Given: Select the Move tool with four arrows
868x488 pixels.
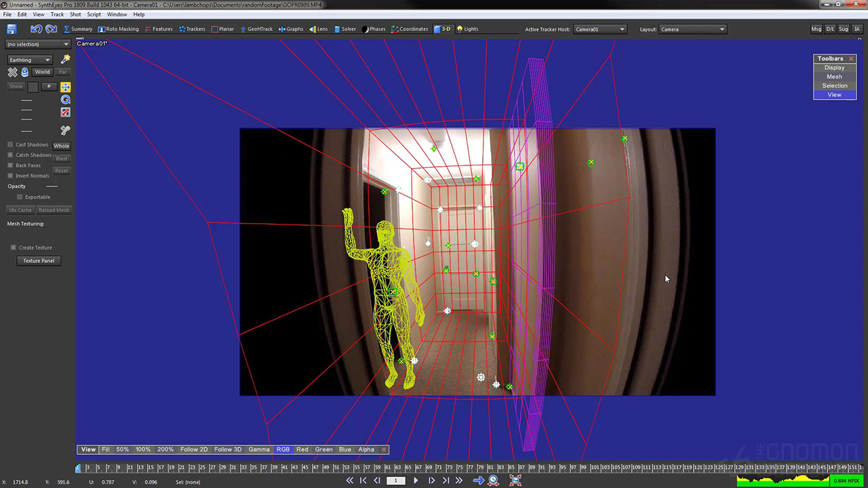Looking at the screenshot, I should pyautogui.click(x=66, y=87).
